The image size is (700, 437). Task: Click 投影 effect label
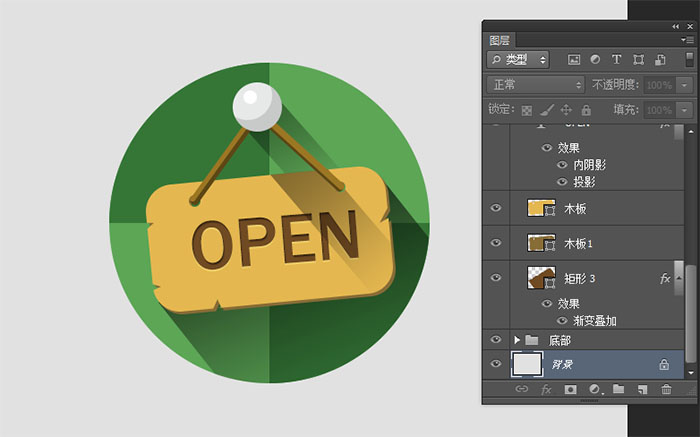(x=584, y=182)
